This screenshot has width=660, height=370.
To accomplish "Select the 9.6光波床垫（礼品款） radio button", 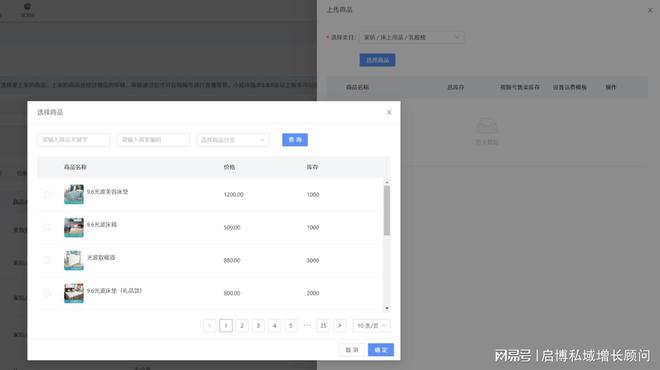I will coord(47,293).
